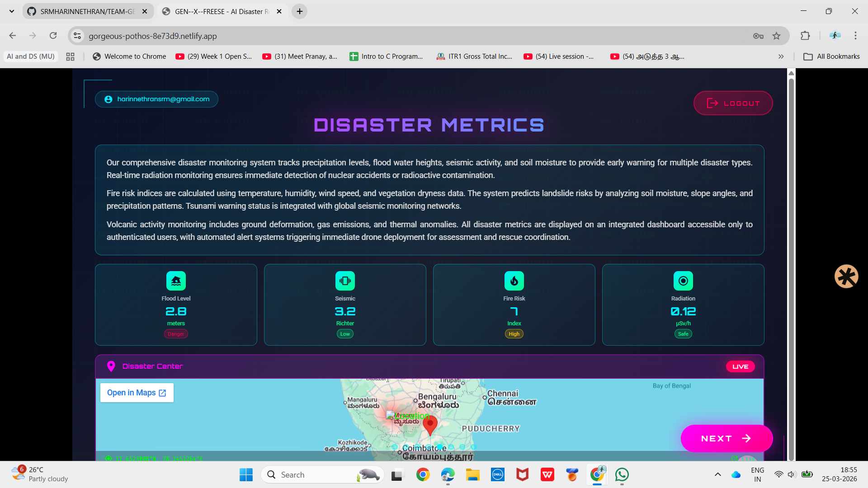The width and height of the screenshot is (868, 488).
Task: Click the Disaster Center location pin icon
Action: [x=111, y=366]
